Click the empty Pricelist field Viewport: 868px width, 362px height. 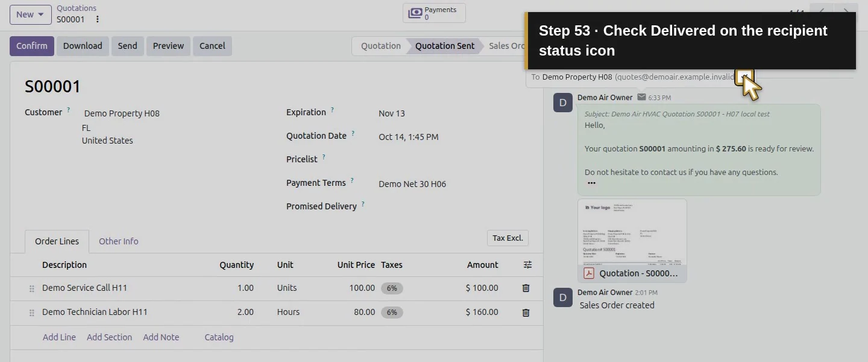pyautogui.click(x=453, y=160)
